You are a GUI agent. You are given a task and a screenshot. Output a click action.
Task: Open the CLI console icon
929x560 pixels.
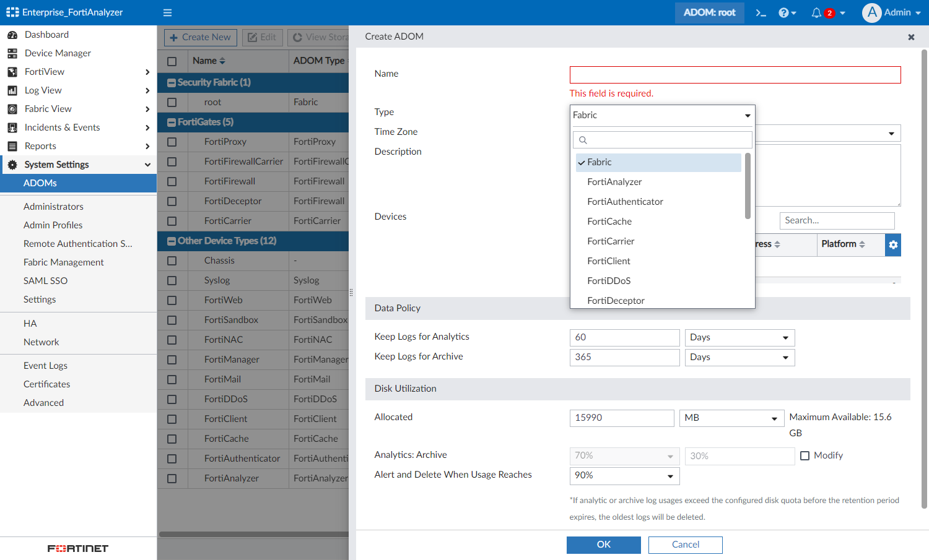761,12
